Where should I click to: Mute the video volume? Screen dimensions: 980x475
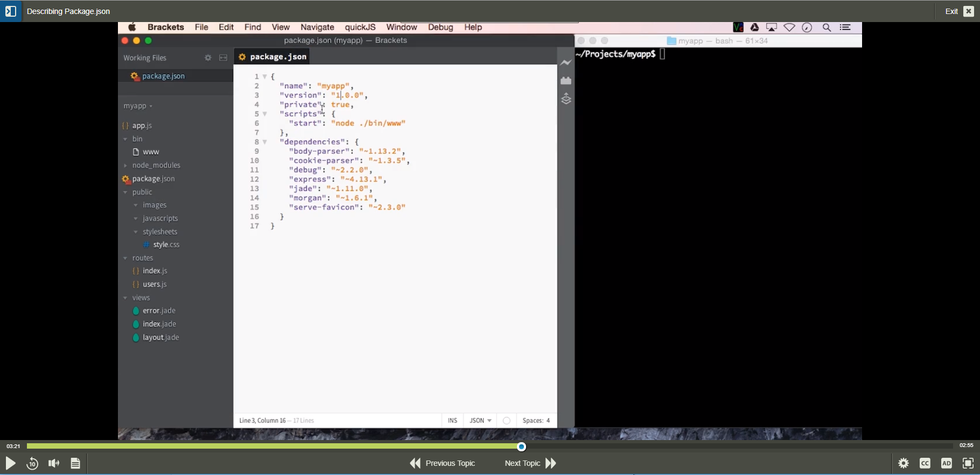click(x=54, y=463)
